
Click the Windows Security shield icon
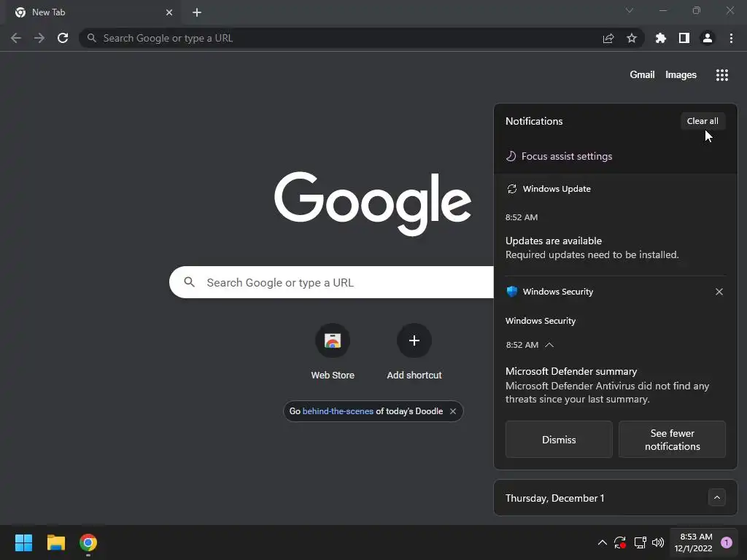(x=511, y=292)
